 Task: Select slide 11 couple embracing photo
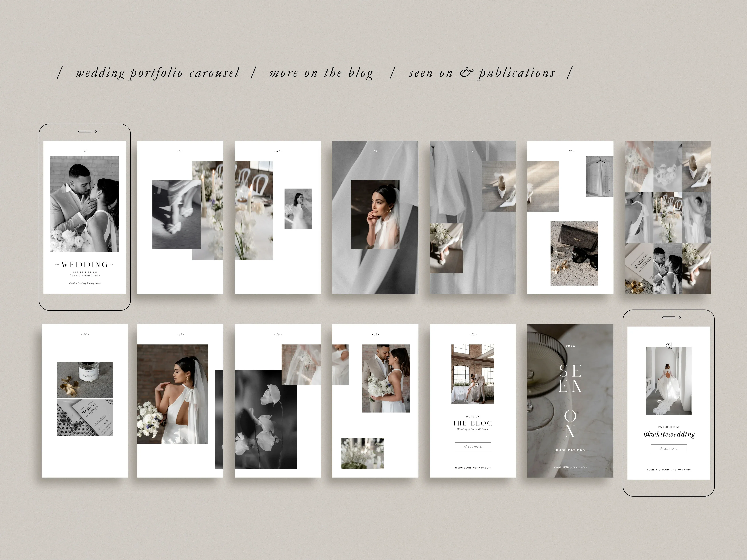click(x=386, y=378)
